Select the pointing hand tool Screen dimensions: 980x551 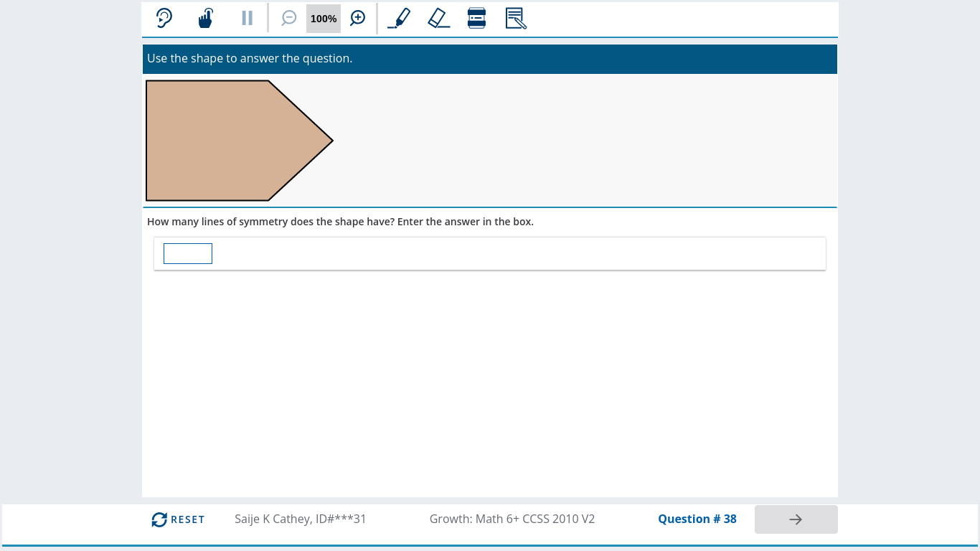tap(206, 18)
